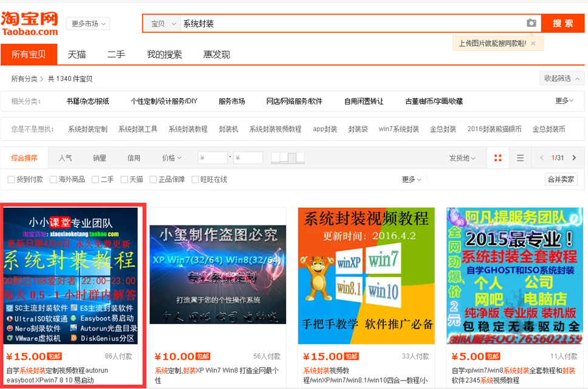Click 所有分类 breadcrumb
This screenshot has height=389, width=588.
click(24, 79)
